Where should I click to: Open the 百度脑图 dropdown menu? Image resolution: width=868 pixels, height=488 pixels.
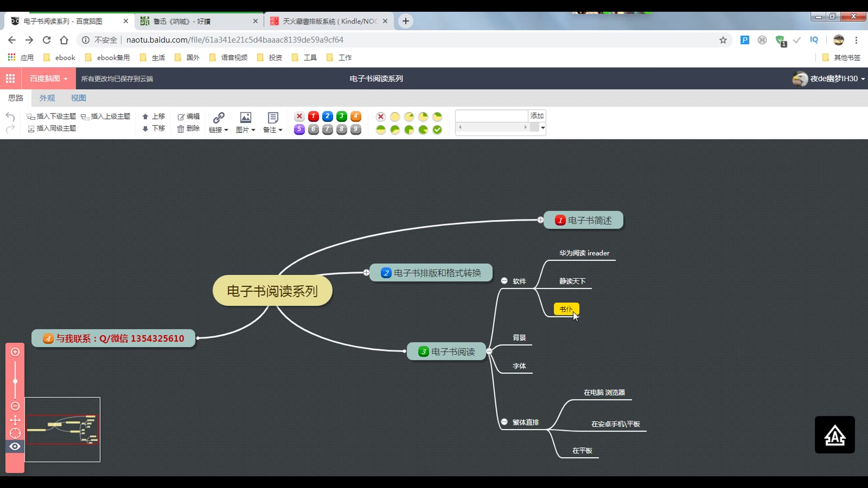(48, 79)
